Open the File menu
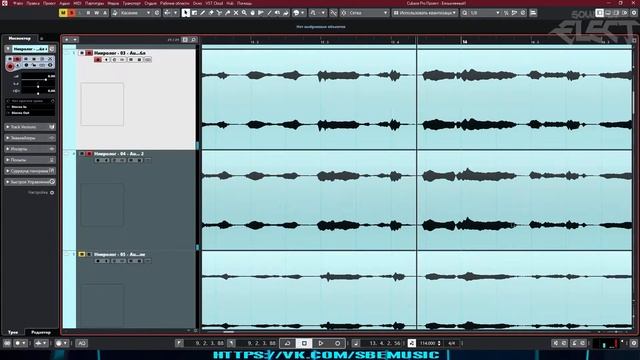The width and height of the screenshot is (640, 360). [18, 3]
